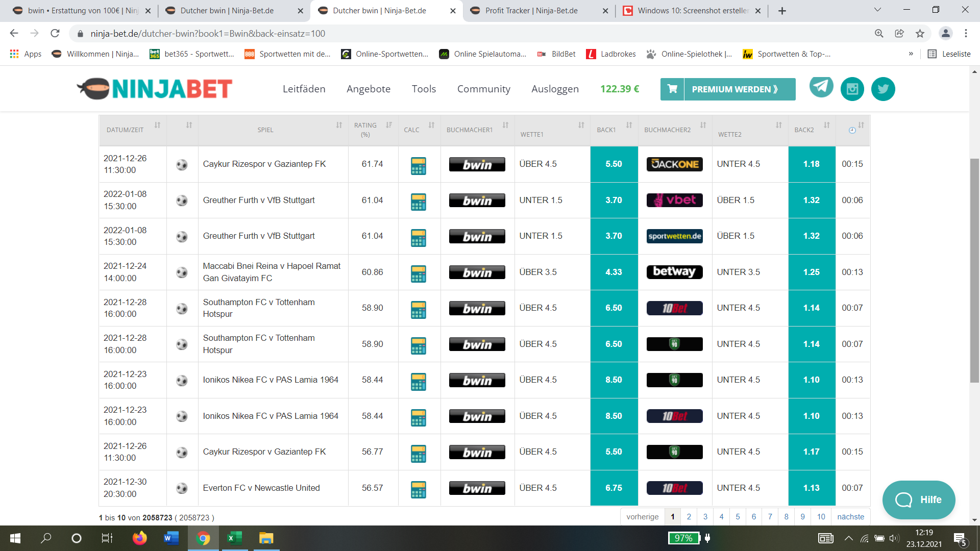Open Tools menu

point(424,89)
